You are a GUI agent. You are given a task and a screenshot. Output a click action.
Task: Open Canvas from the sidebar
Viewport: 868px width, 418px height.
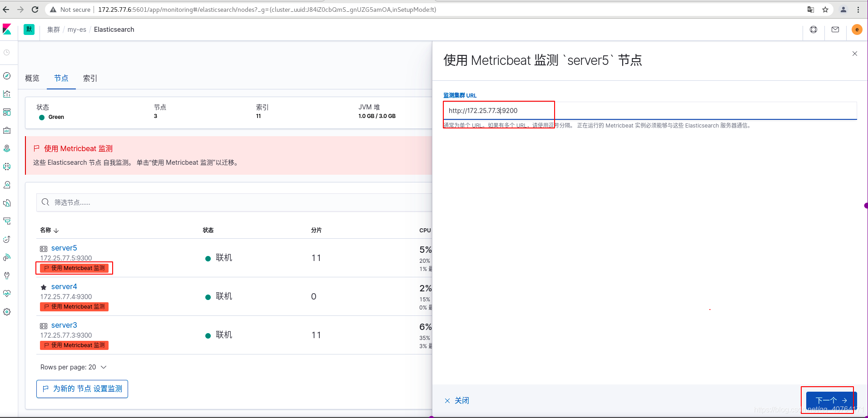(7, 130)
